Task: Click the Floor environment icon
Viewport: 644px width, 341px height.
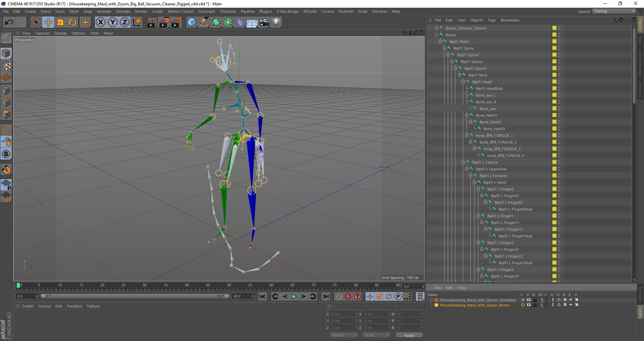Action: coord(252,22)
